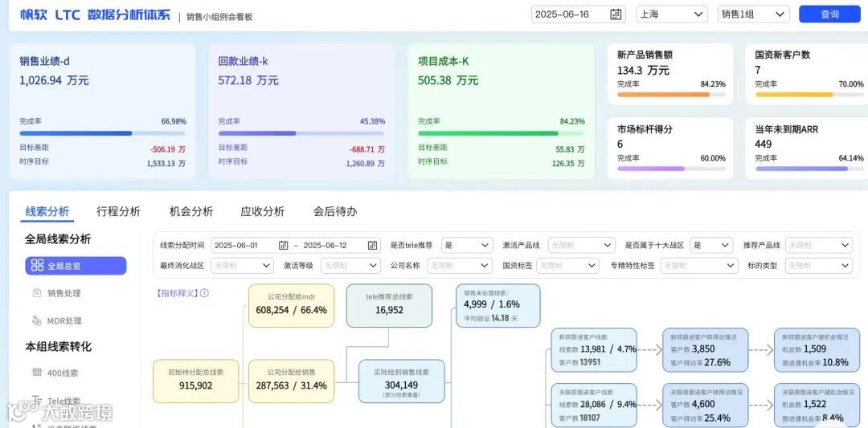
Task: Click the 400线索 sidebar icon
Action: point(37,373)
